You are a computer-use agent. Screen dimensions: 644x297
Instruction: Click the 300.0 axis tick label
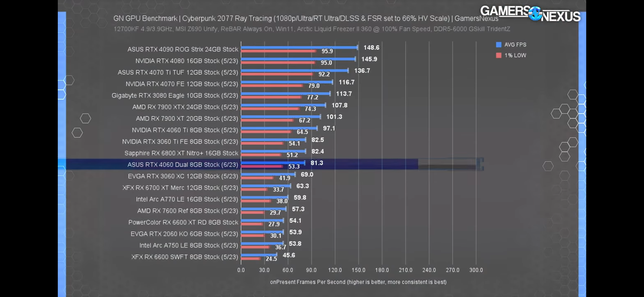pyautogui.click(x=476, y=270)
